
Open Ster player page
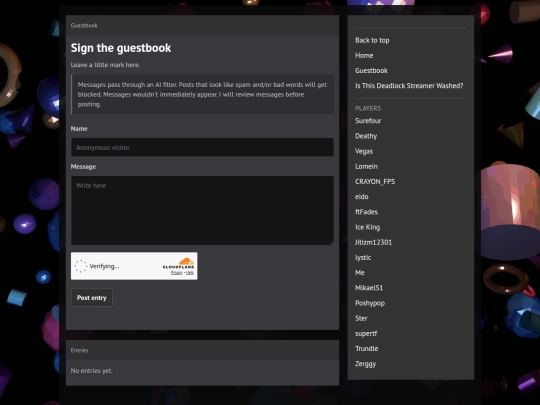(x=361, y=318)
